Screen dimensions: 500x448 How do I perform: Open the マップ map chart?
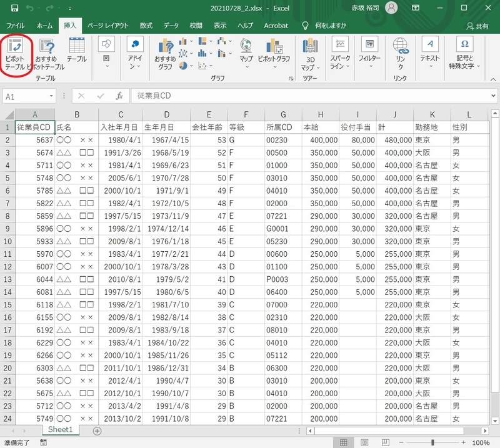point(246,54)
